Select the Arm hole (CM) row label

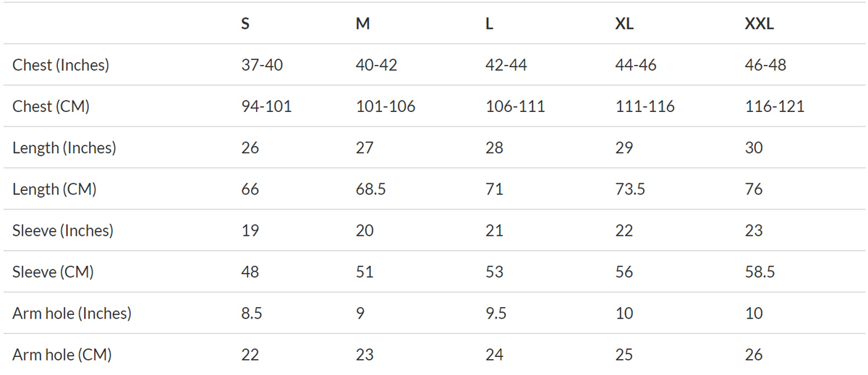(62, 355)
